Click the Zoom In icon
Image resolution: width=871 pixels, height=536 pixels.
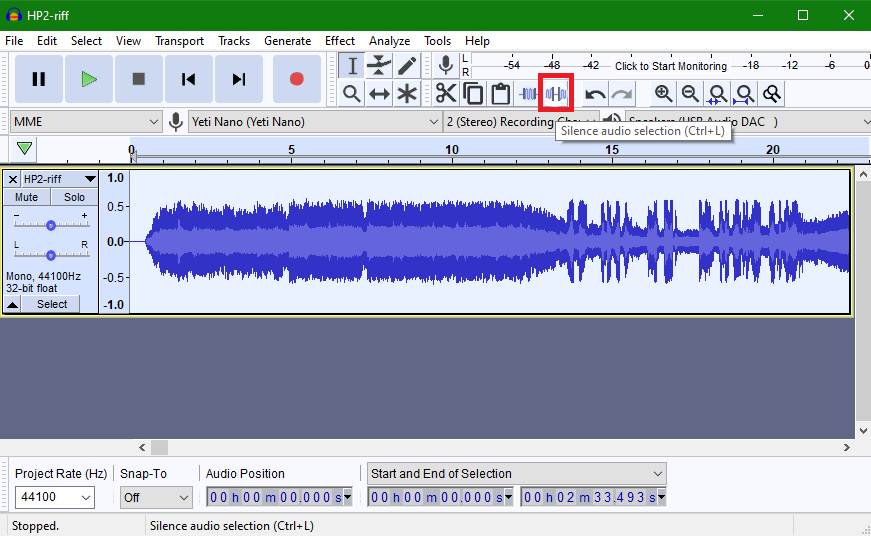click(x=663, y=93)
